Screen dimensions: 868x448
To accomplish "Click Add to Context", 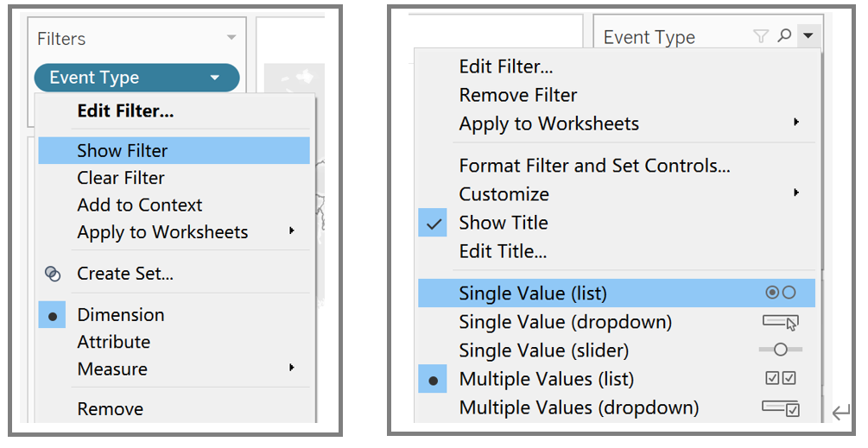I will point(140,205).
